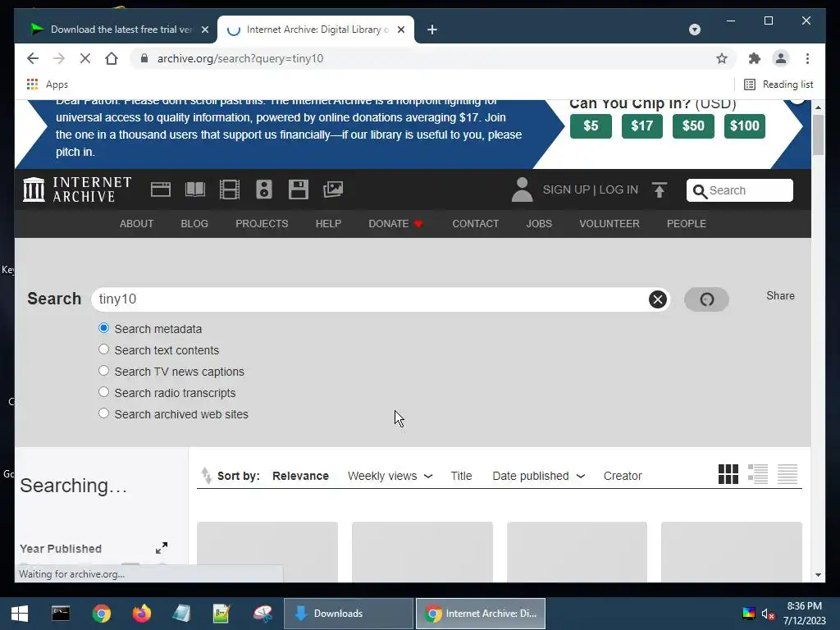The width and height of the screenshot is (840, 630).
Task: Open the Texts book icon
Action: [195, 189]
